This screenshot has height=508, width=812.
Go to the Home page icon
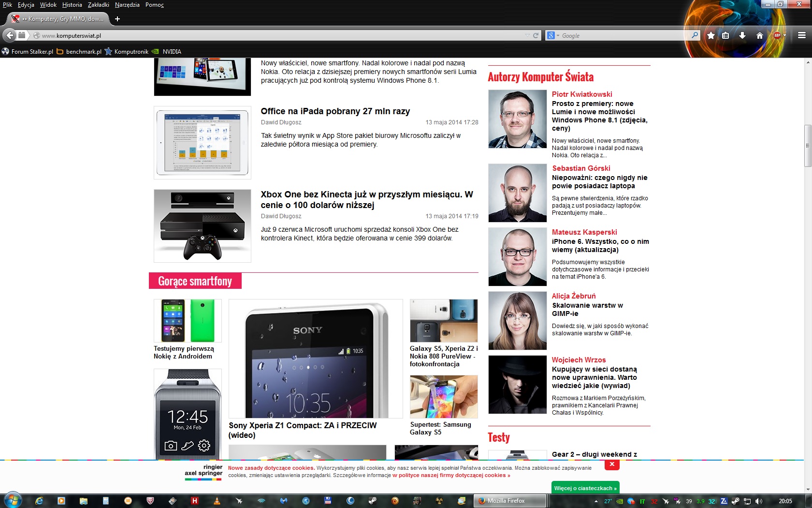point(759,35)
